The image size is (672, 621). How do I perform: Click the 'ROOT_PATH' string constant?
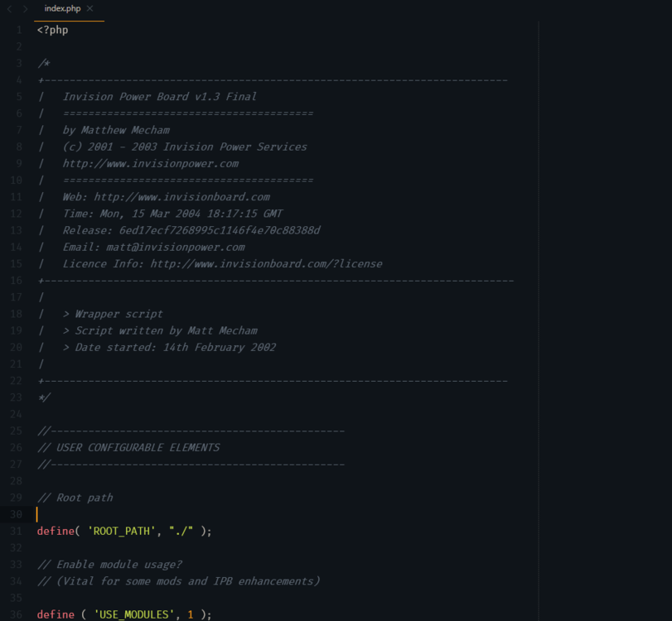pyautogui.click(x=121, y=531)
